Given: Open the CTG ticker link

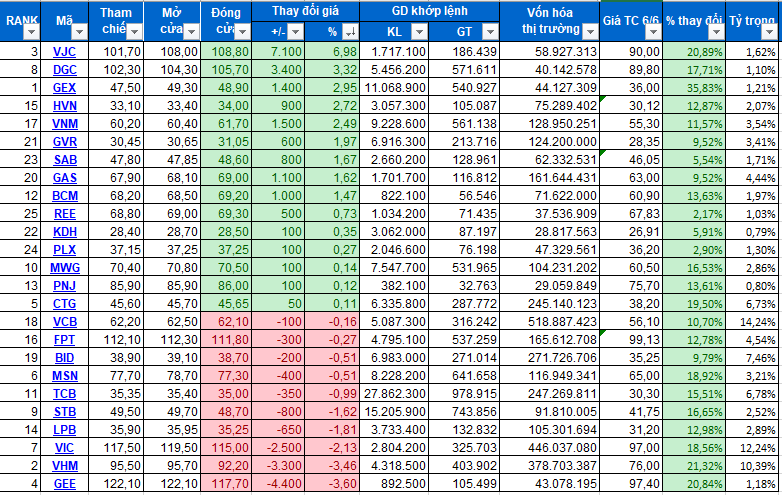Looking at the screenshot, I should point(64,304).
